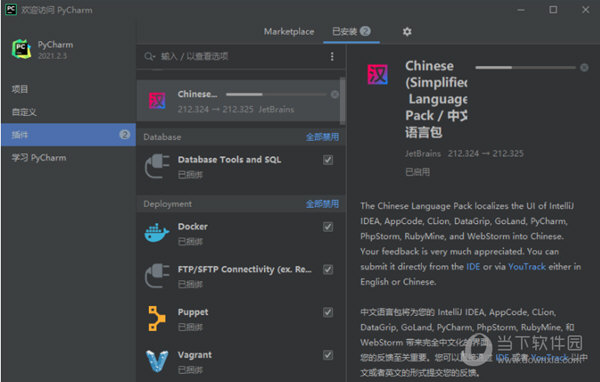Click the plugin search input field
The width and height of the screenshot is (600, 382).
[x=241, y=57]
